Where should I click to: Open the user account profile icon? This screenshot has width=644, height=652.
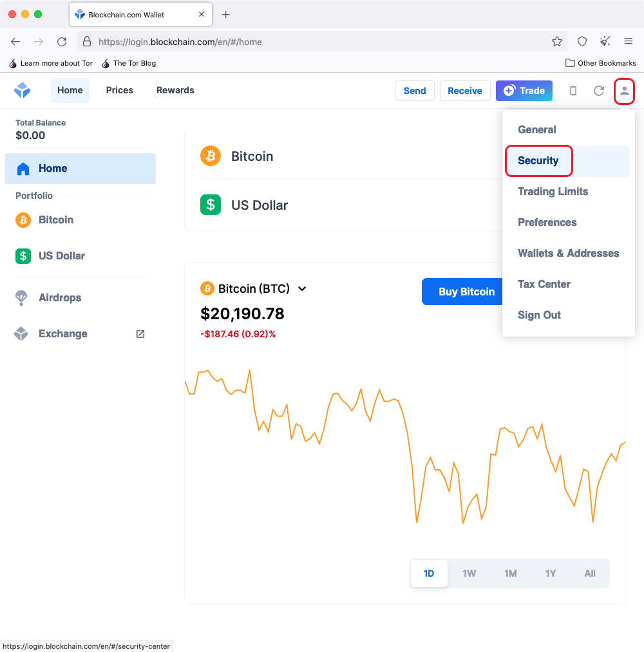[624, 91]
